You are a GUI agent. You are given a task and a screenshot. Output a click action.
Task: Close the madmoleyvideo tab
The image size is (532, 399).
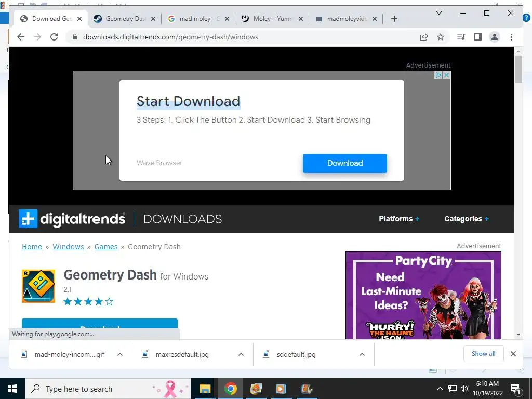(375, 19)
